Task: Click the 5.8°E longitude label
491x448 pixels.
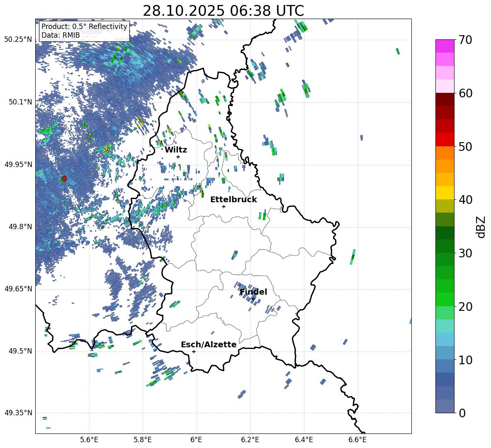Action: pos(143,440)
